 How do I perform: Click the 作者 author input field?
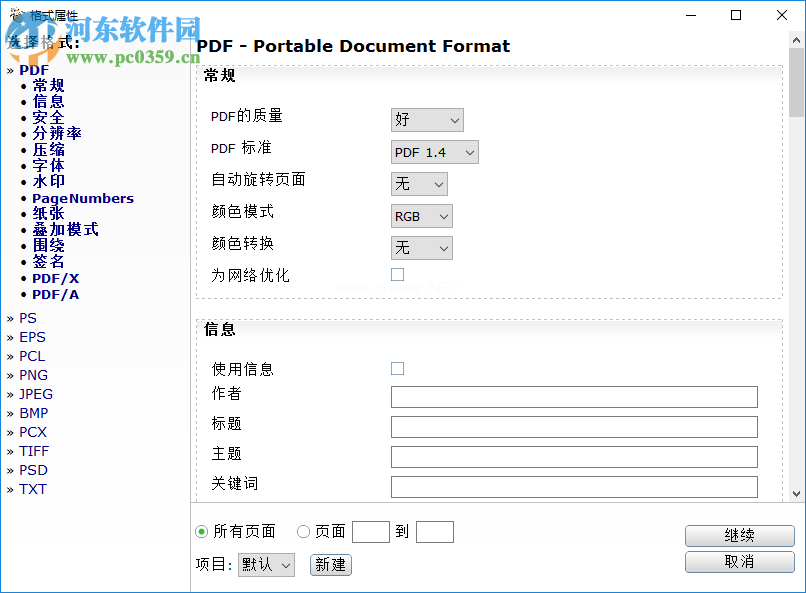(x=575, y=397)
